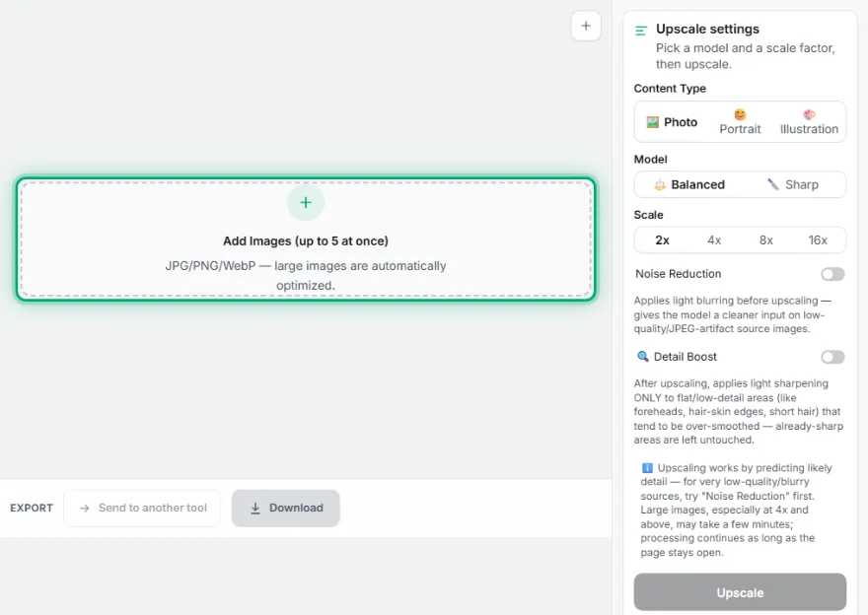
Task: Click the 'Pick a model and a scale factor' text
Action: pos(745,56)
